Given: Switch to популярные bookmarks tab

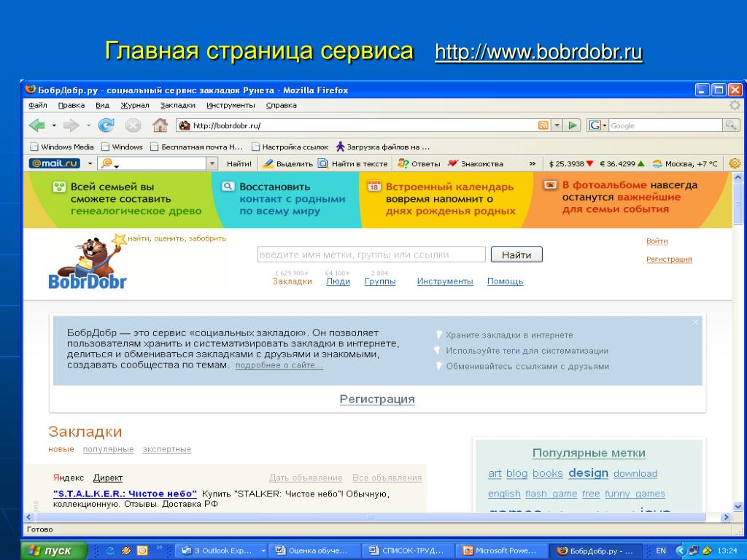Looking at the screenshot, I should tap(108, 449).
